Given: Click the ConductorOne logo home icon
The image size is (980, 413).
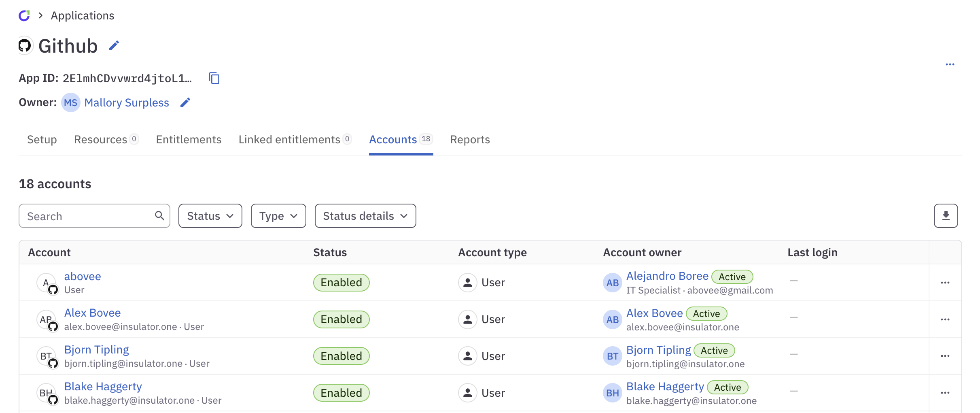Looking at the screenshot, I should 24,15.
